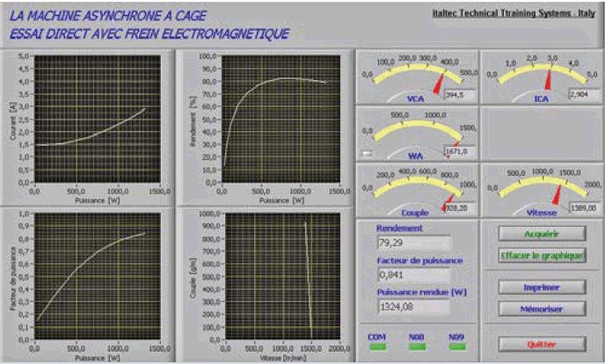Click the "Vitesse [tr/min]" axis label
605x364 pixels.
coord(282,358)
